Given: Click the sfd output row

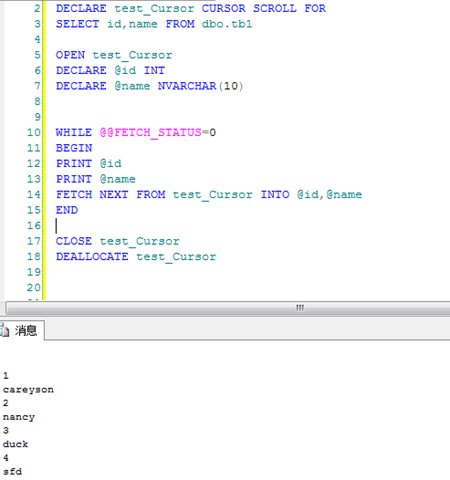Looking at the screenshot, I should pyautogui.click(x=12, y=472).
